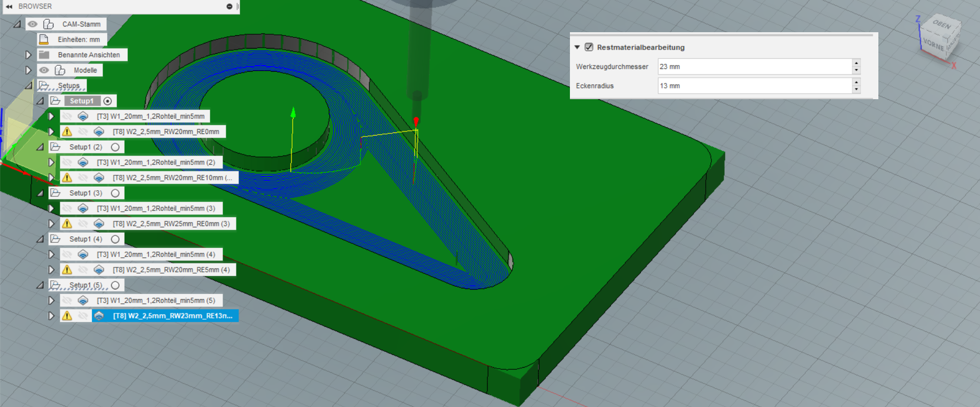Click the toolpath icon of W1_20mm_1,2Rohteil_min5mm (5)
Viewport: 980px width, 407px height.
83,300
